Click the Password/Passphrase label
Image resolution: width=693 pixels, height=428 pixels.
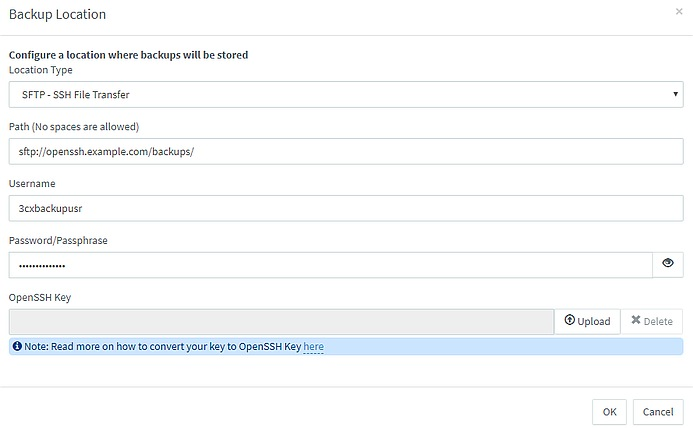point(58,241)
